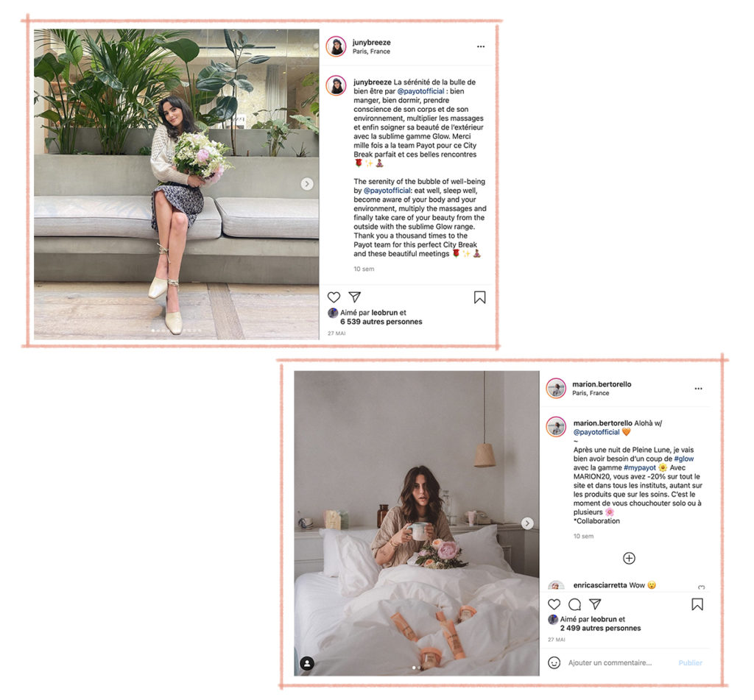Save marion.bertorello post with bookmark icon
The image size is (754, 700).
coord(697,604)
